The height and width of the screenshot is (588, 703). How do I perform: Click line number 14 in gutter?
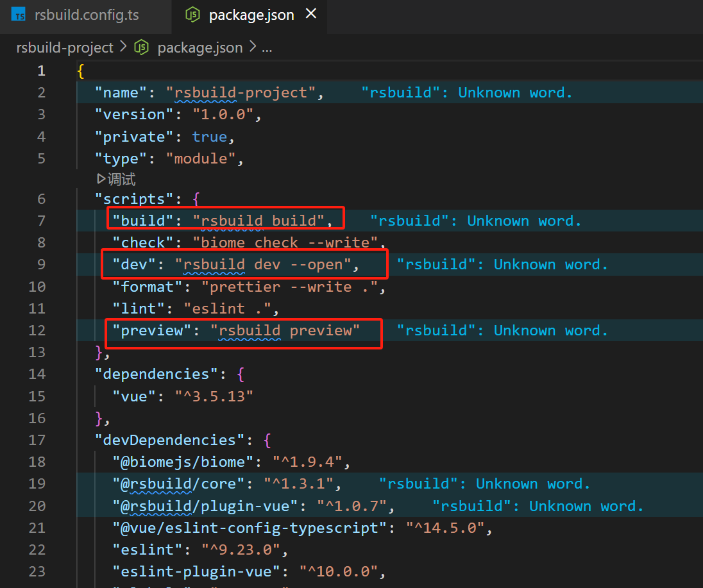pos(37,374)
